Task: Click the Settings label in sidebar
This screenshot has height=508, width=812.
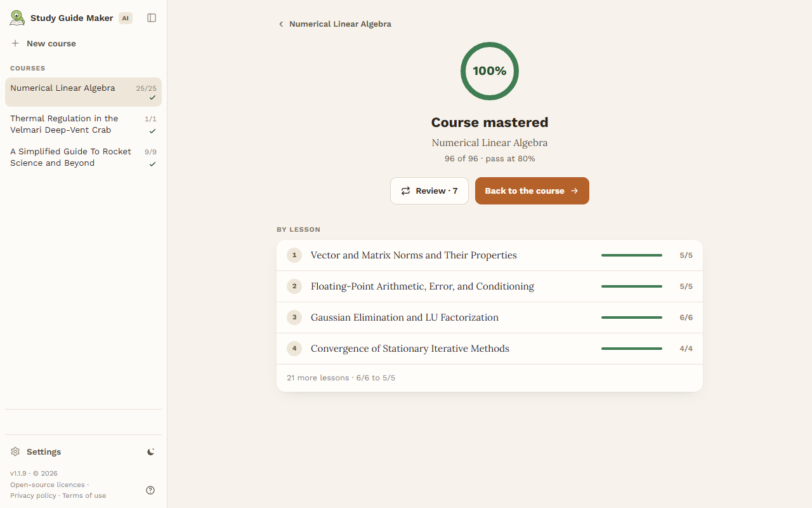Action: point(44,451)
